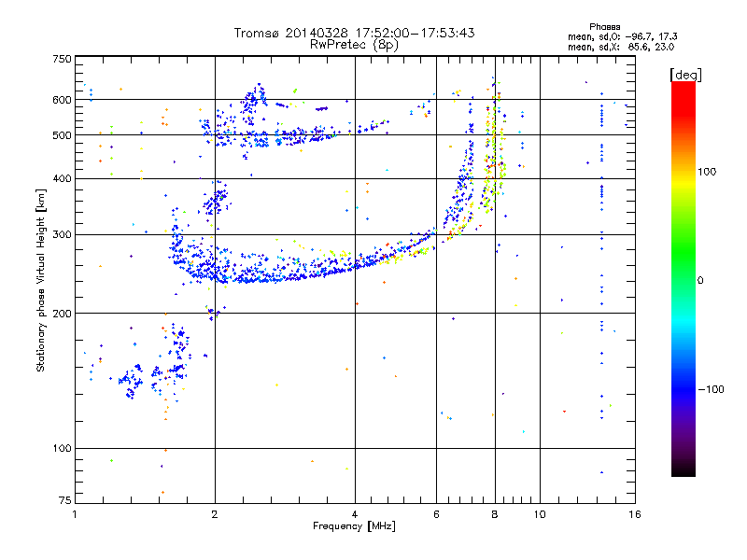Select the "mean, sd,X: 85.6, 23.0" line

pyautogui.click(x=621, y=48)
